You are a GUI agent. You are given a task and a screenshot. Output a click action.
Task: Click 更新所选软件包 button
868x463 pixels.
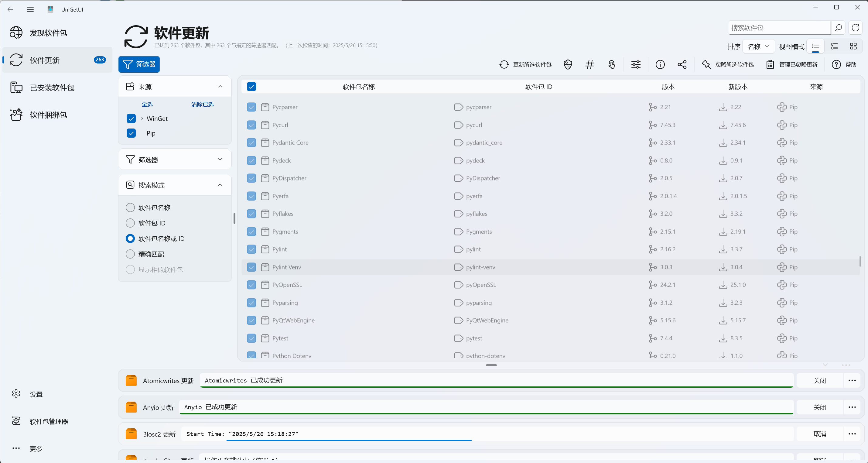point(525,64)
